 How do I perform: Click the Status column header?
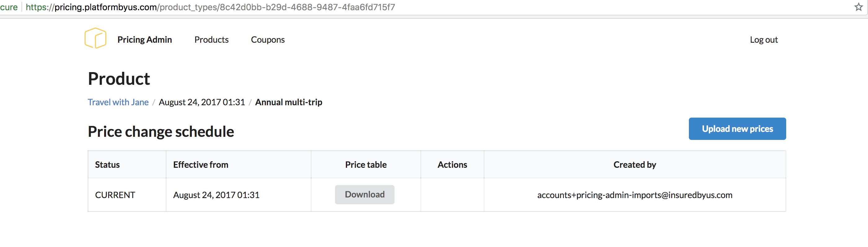(x=107, y=165)
